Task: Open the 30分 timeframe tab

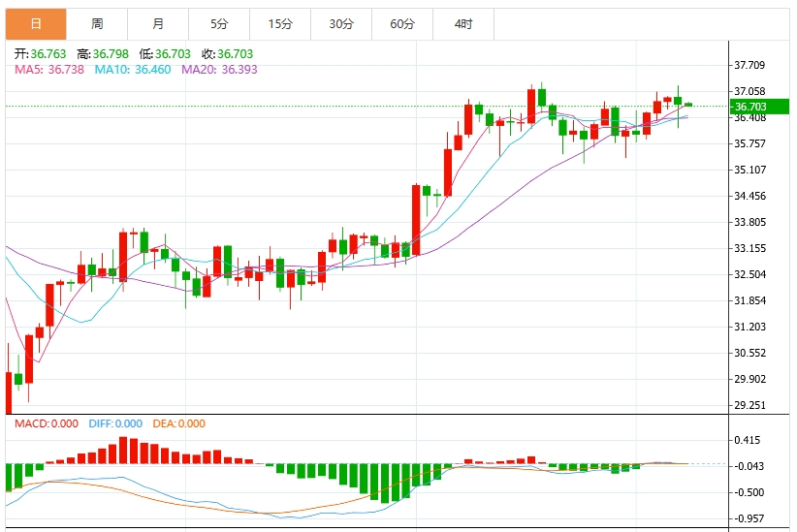Action: click(341, 24)
